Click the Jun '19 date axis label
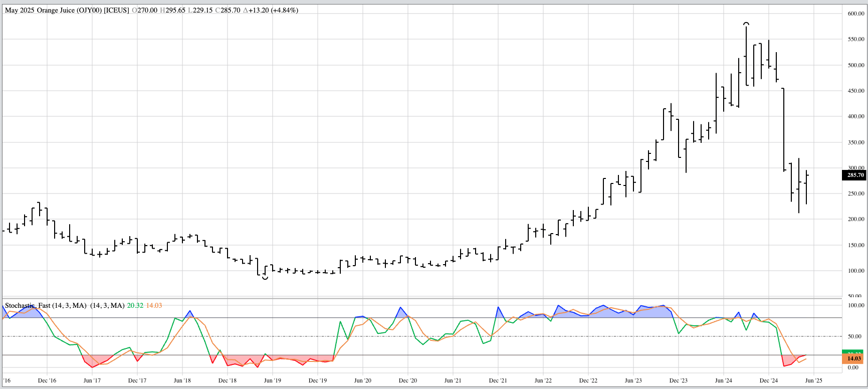868x389 pixels. click(x=272, y=380)
